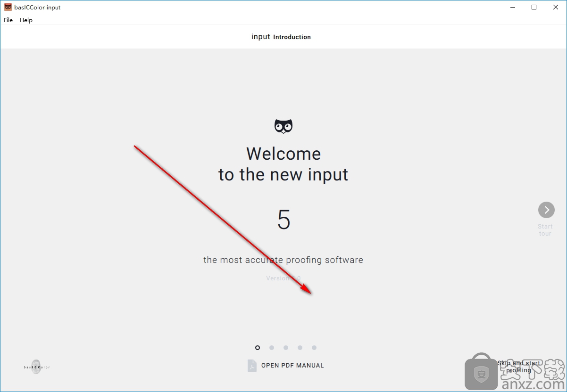Click the basICColor logo at bottom left
Screen dimensions: 567x392
(37, 367)
